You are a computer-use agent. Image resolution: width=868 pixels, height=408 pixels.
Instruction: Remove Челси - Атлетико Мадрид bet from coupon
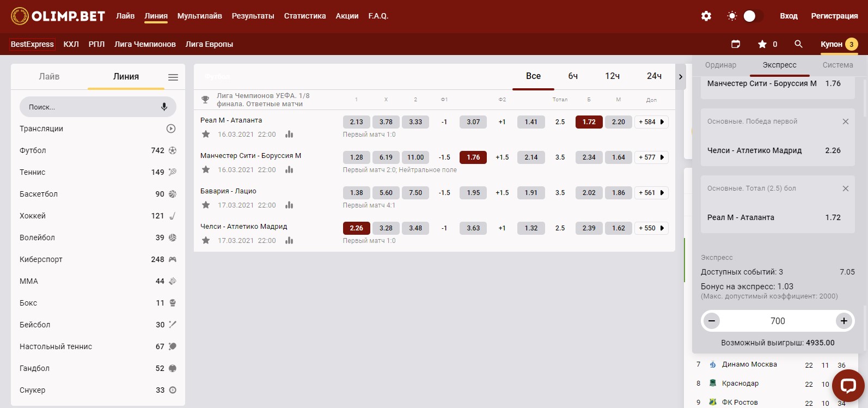[x=846, y=121]
